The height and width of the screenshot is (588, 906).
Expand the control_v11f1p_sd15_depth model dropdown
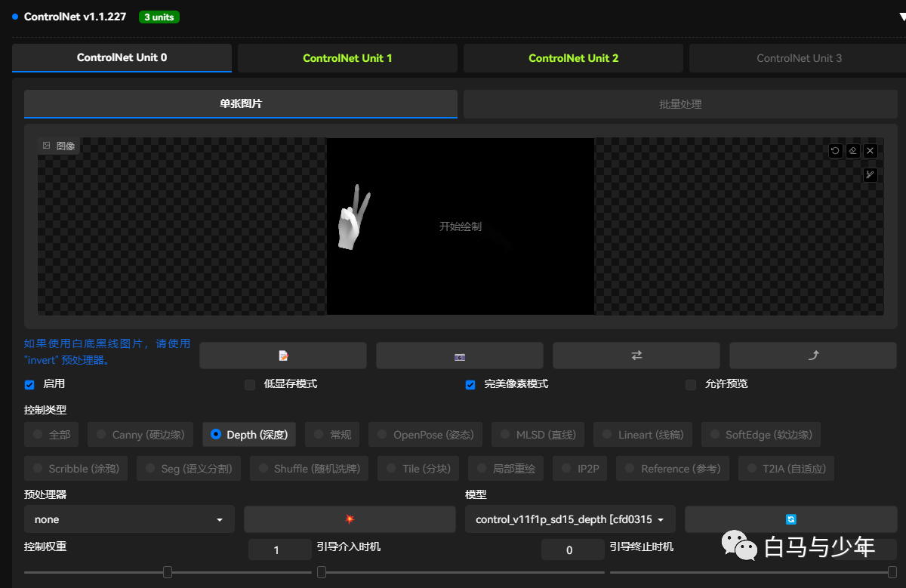click(570, 519)
